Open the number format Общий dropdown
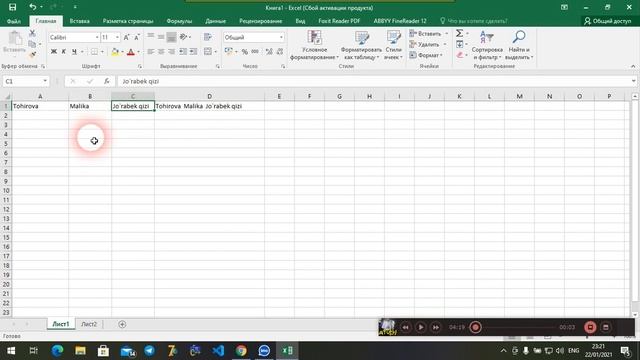The width and height of the screenshot is (640, 360). pos(281,37)
